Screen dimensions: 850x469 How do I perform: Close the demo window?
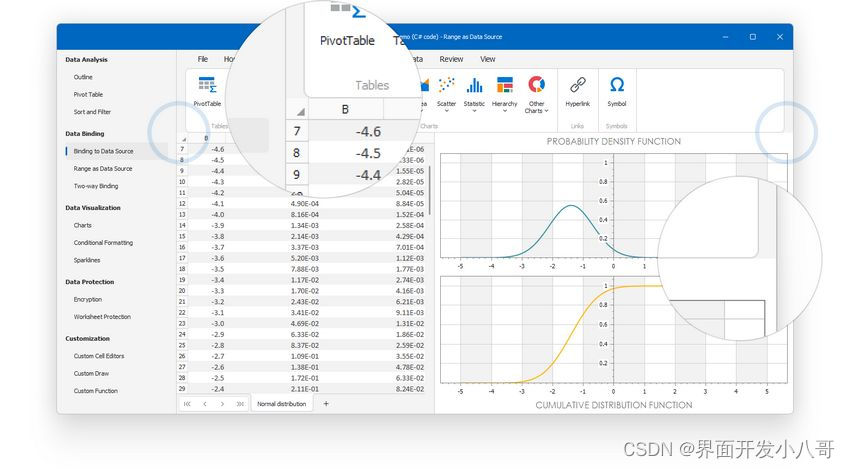[780, 37]
